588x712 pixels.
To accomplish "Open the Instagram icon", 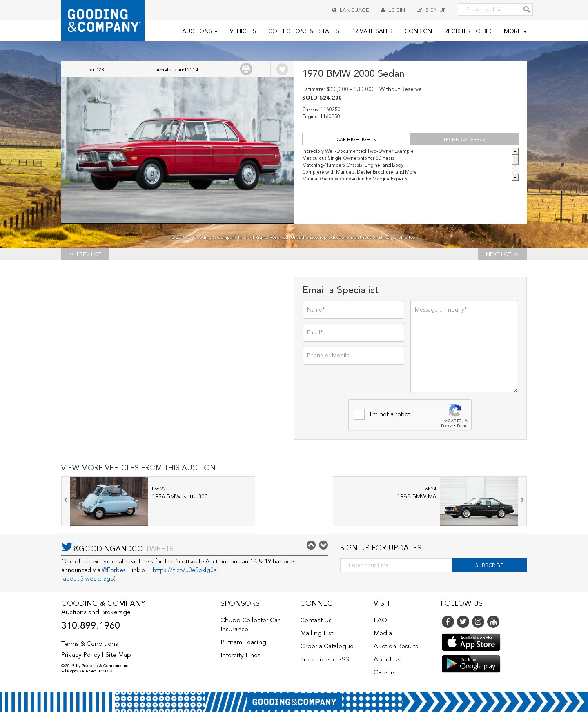I will [478, 622].
